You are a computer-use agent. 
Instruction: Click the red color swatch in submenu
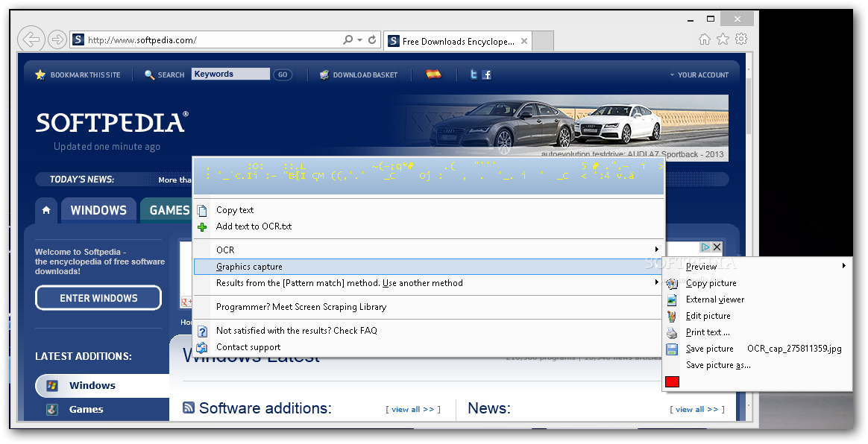tap(672, 381)
